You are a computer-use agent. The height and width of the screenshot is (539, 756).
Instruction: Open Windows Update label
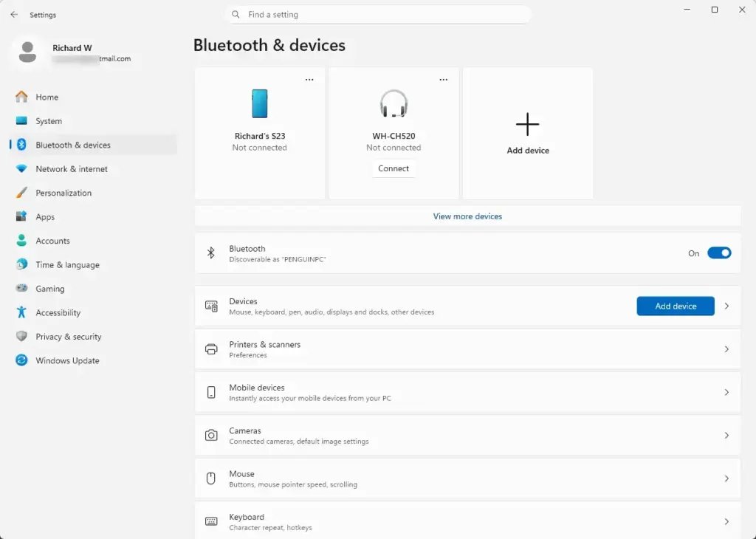(67, 360)
